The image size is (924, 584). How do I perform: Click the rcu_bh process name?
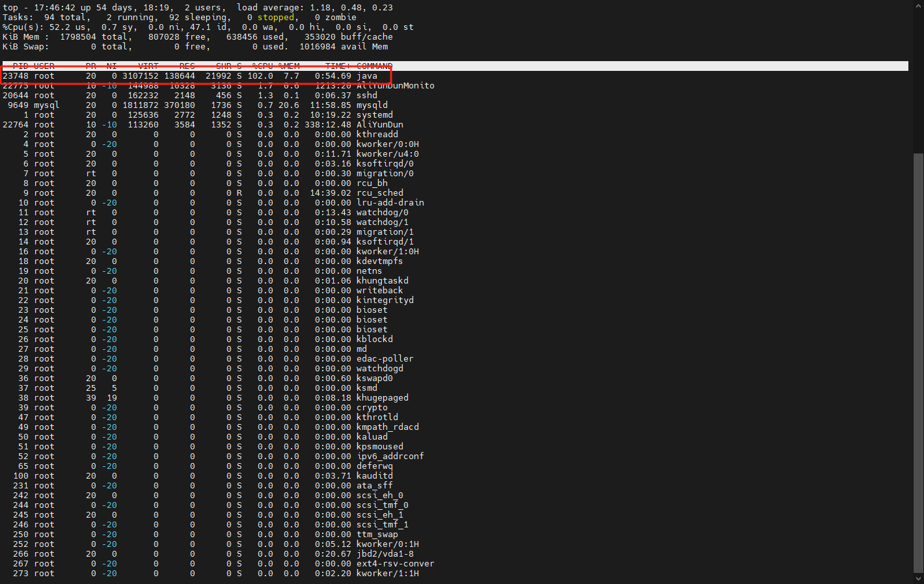372,183
